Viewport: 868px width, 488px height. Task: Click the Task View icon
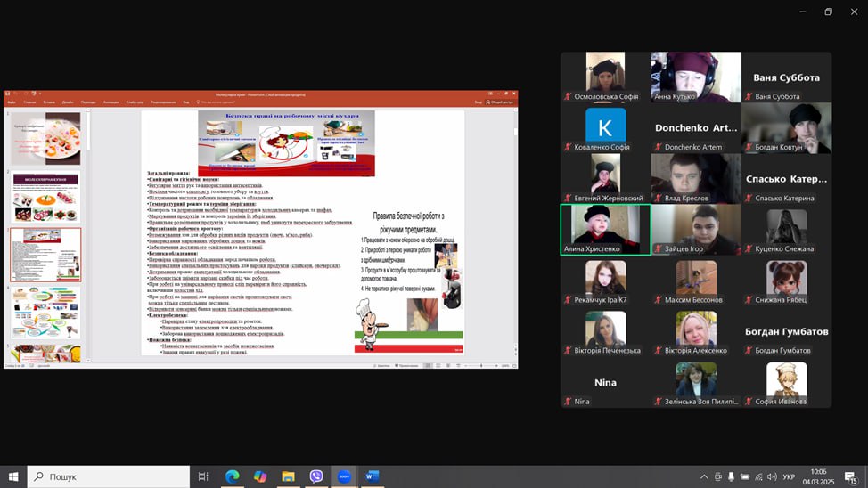[203, 476]
